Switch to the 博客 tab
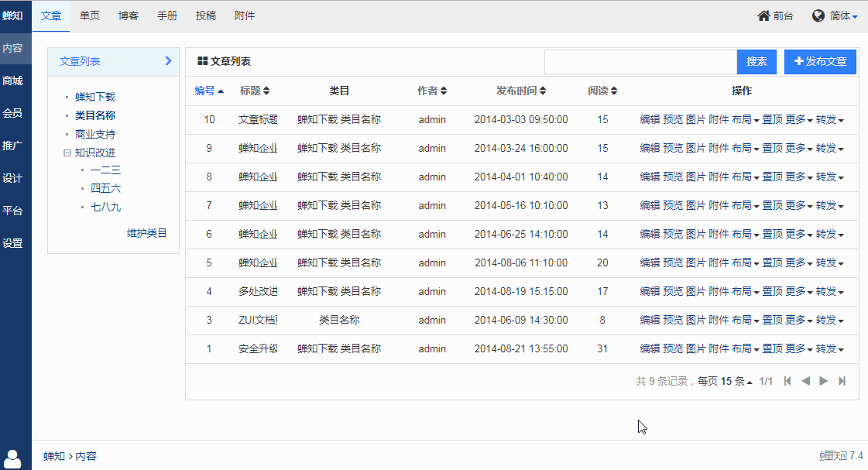This screenshot has height=470, width=868. (129, 15)
